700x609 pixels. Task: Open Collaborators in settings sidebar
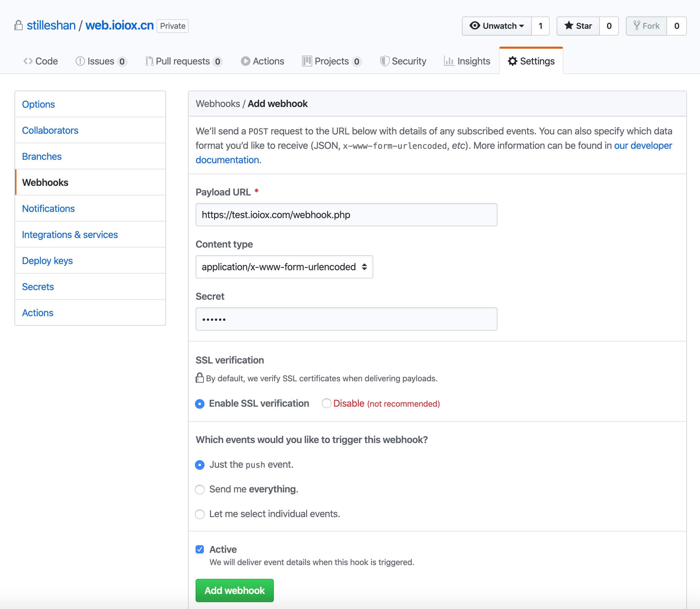(90, 130)
